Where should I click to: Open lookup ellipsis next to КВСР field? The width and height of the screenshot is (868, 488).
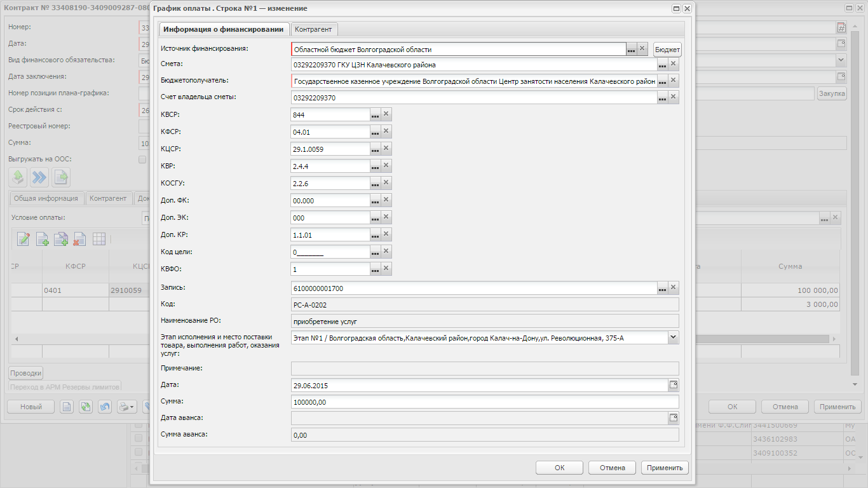point(376,114)
